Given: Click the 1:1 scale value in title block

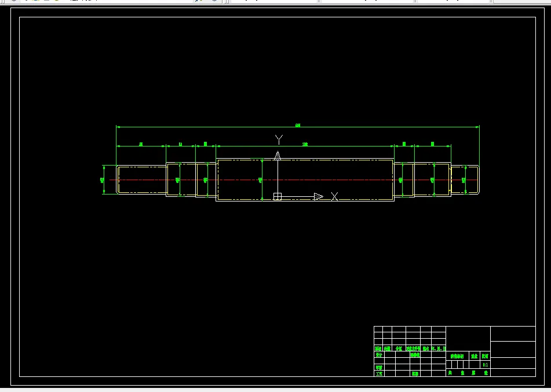Looking at the screenshot, I should coord(485,365).
